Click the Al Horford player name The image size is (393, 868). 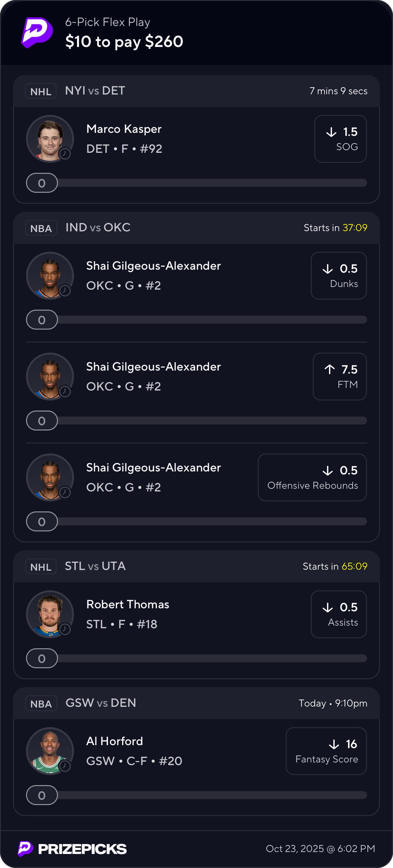pyautogui.click(x=114, y=741)
